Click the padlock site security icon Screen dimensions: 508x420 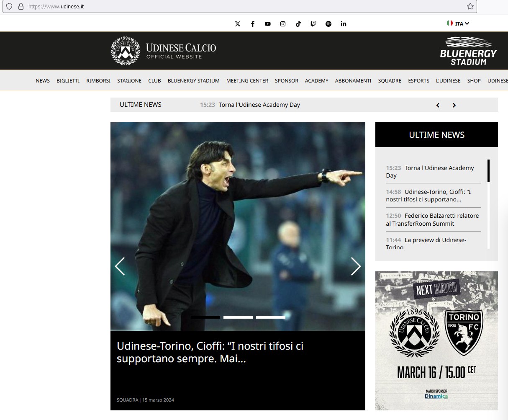21,6
